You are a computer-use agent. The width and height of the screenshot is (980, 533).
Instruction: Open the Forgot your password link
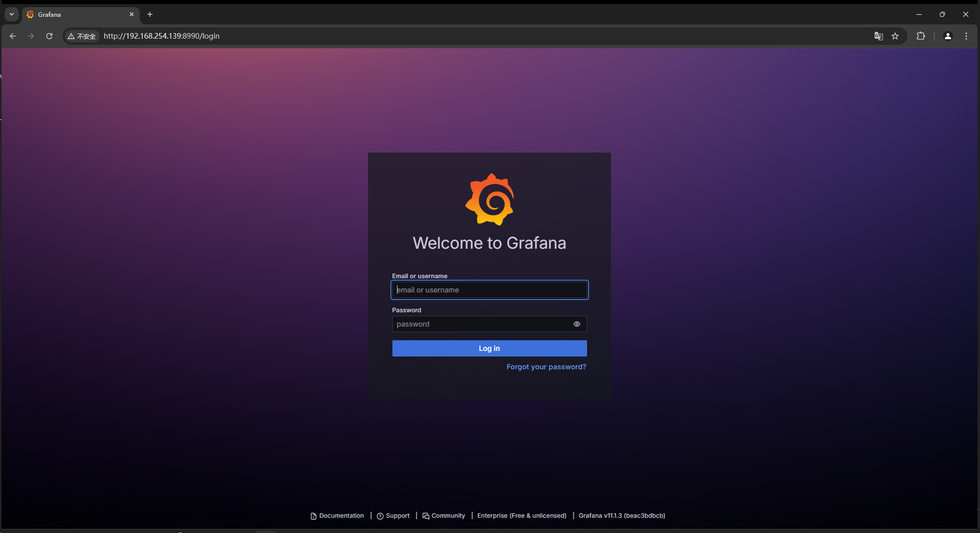pyautogui.click(x=546, y=367)
